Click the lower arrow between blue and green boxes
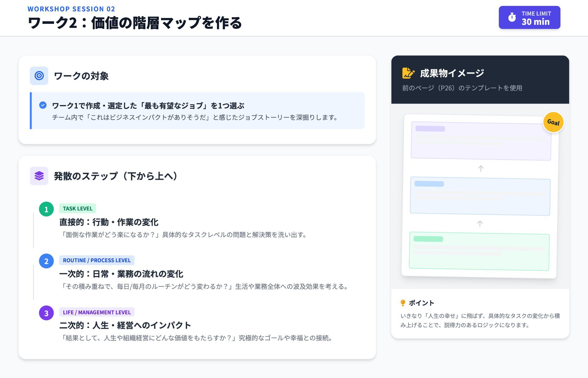 click(480, 224)
